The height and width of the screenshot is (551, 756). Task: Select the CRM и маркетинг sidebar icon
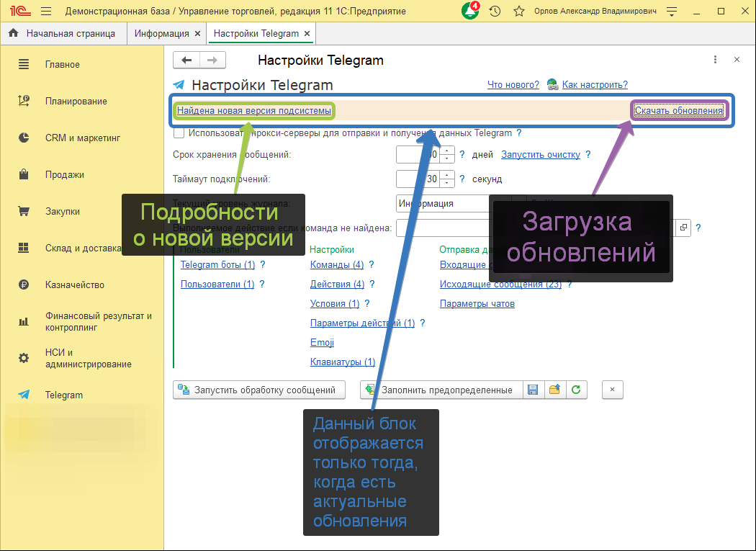pyautogui.click(x=23, y=138)
